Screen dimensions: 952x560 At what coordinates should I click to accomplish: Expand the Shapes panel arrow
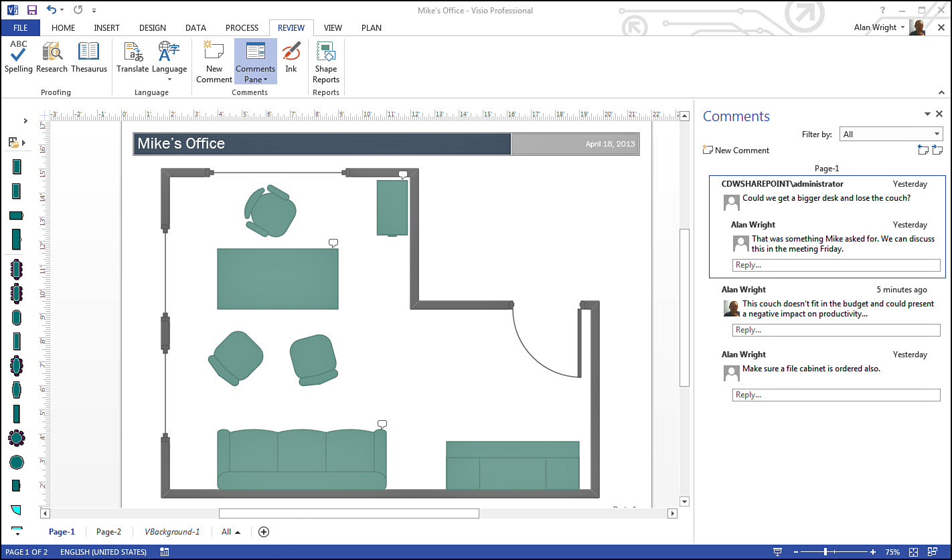(25, 121)
